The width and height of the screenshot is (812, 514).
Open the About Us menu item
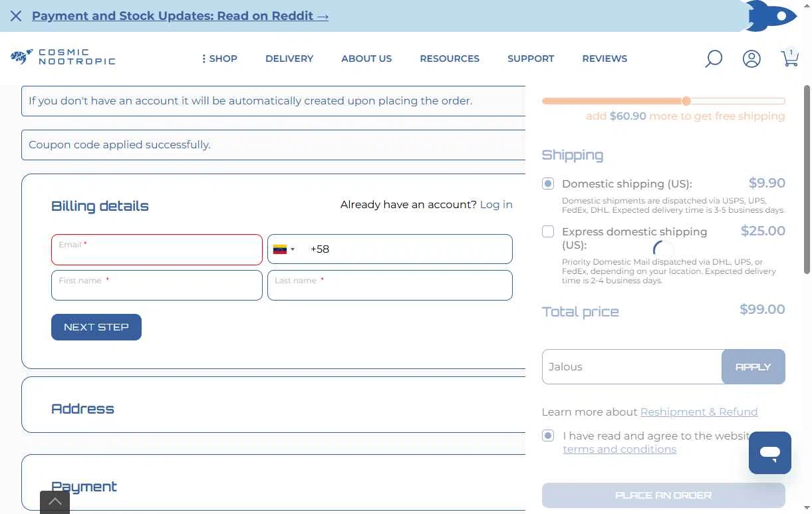pos(366,59)
